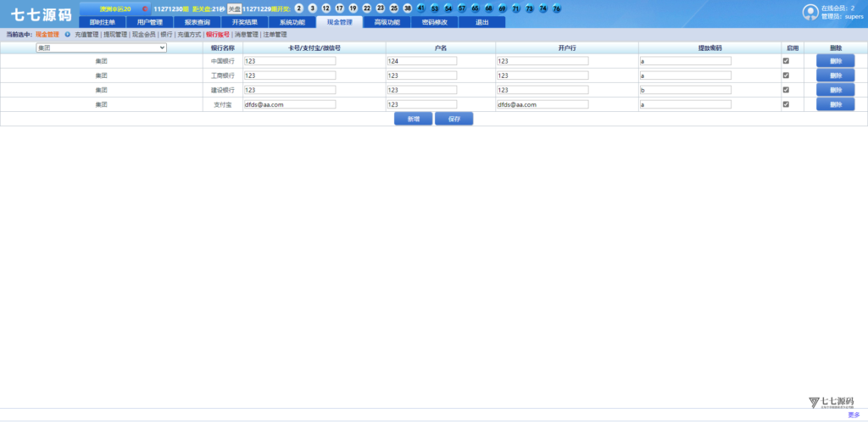Click the 七七源码 watermark logo at bottom right

(x=831, y=402)
